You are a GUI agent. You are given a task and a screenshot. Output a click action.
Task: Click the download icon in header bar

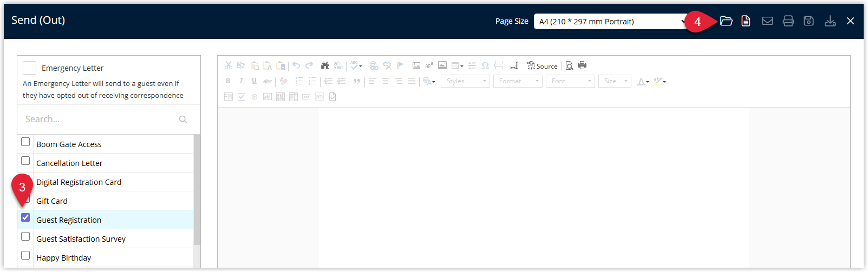(830, 21)
